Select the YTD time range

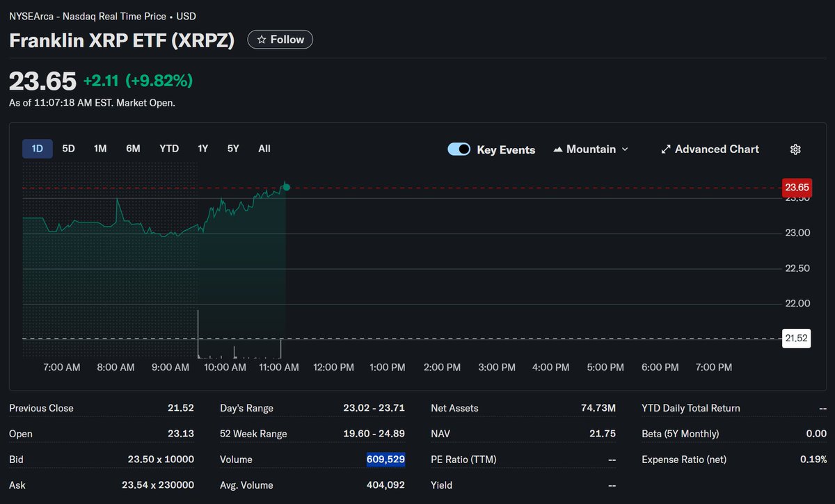click(169, 149)
